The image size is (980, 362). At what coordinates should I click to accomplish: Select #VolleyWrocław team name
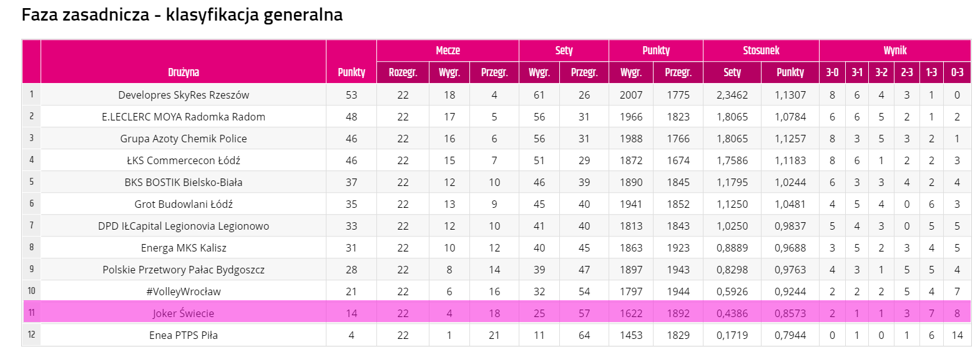(x=184, y=291)
